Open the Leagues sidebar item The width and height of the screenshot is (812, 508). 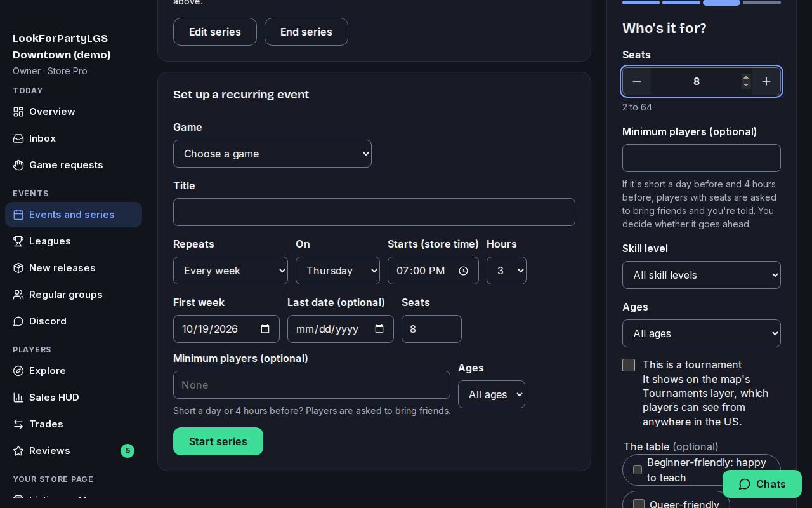click(74, 241)
